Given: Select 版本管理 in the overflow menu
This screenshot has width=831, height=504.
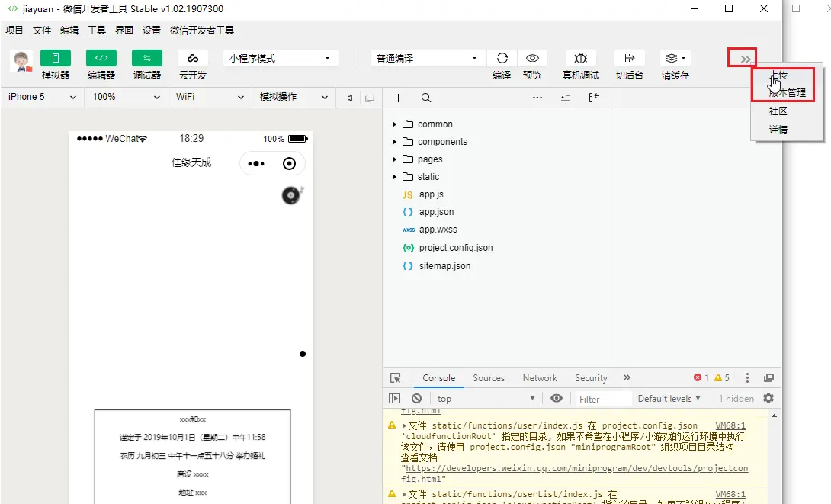Looking at the screenshot, I should pyautogui.click(x=788, y=93).
